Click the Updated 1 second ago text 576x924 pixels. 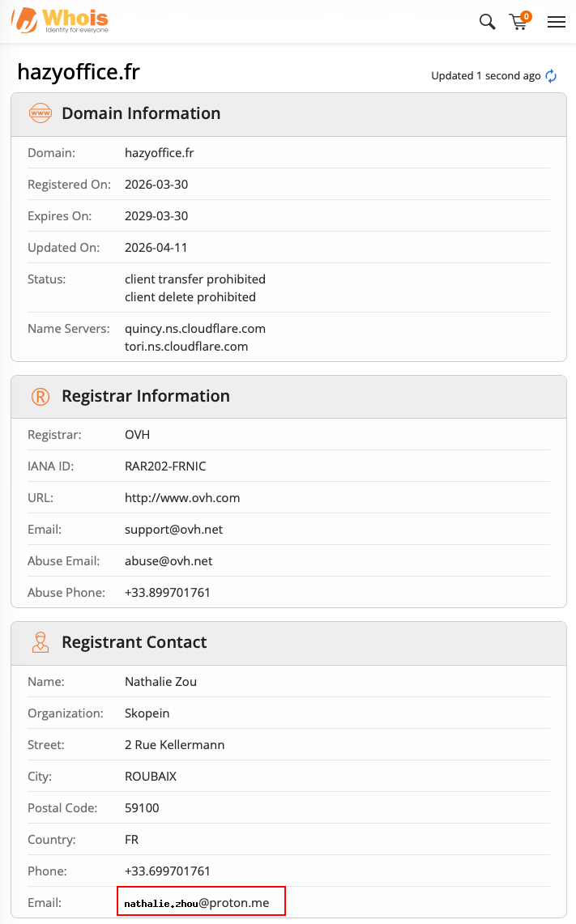click(486, 76)
